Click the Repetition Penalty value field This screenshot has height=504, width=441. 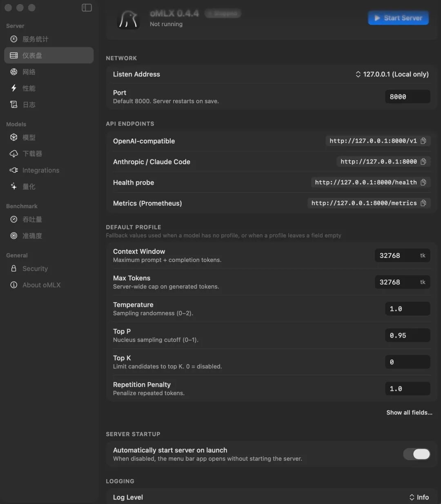[408, 388]
